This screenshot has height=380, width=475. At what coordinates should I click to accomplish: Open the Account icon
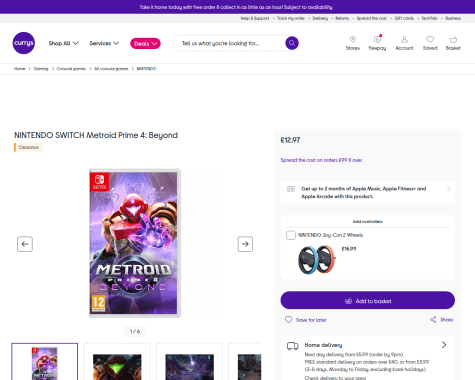coord(404,43)
